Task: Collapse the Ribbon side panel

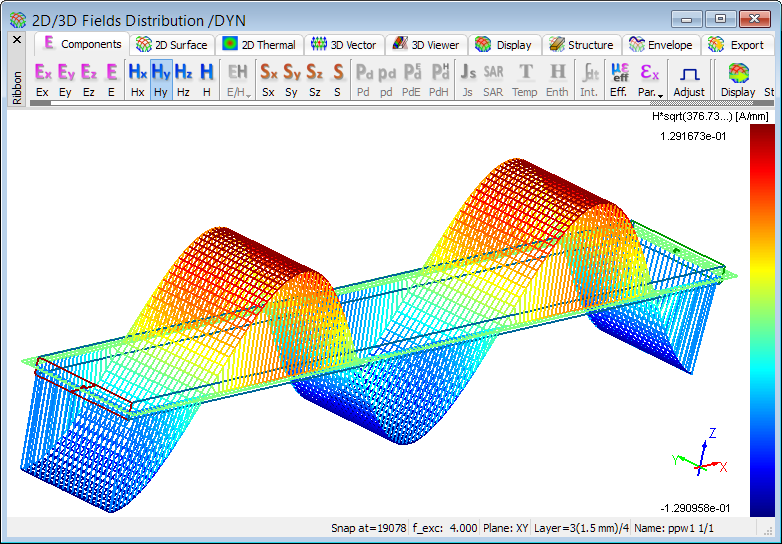Action: point(16,40)
